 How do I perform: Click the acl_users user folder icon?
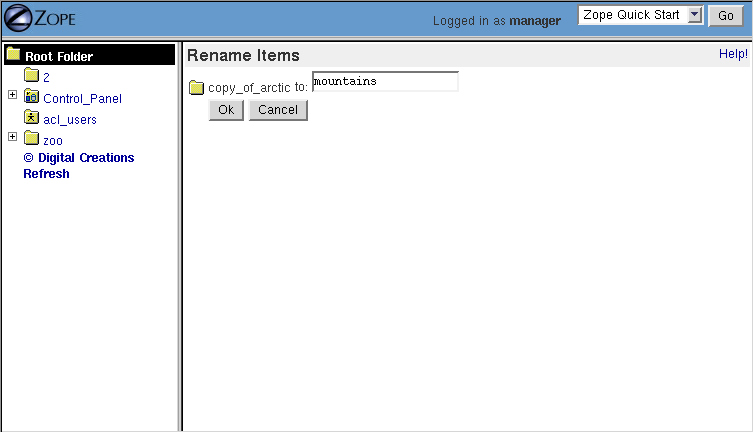[31, 118]
